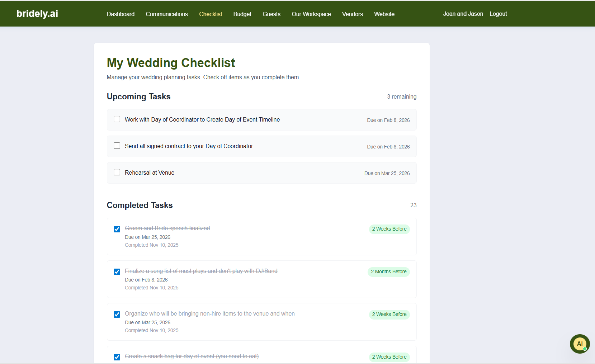Click the 'Create a snack bag' task title

pos(192,356)
